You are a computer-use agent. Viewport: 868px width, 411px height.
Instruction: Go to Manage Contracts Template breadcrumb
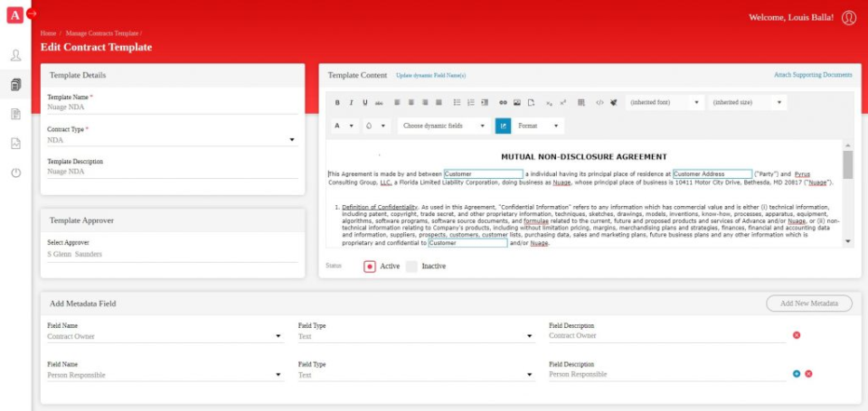click(x=102, y=33)
